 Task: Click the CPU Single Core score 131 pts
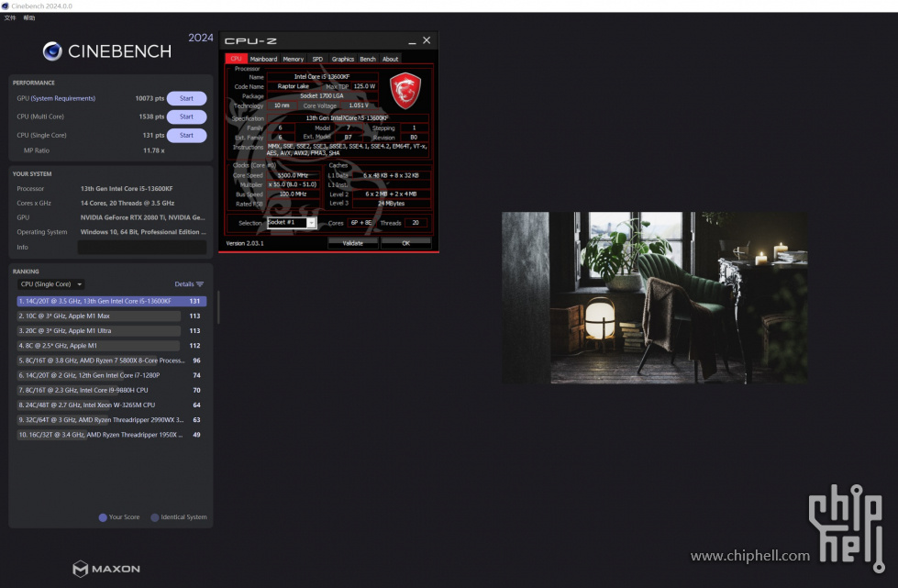pyautogui.click(x=153, y=136)
